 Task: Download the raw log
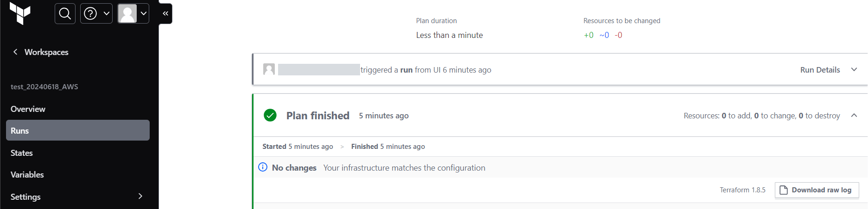(817, 190)
